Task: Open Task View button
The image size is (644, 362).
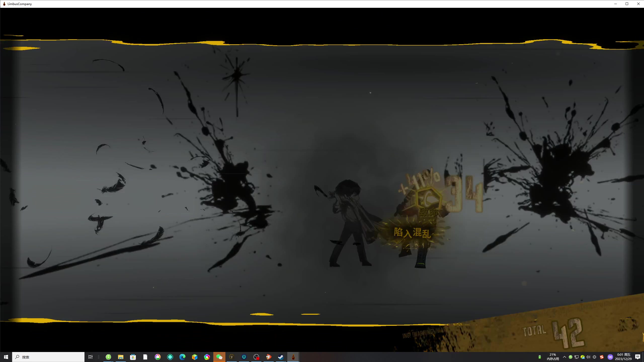Action: pyautogui.click(x=91, y=357)
